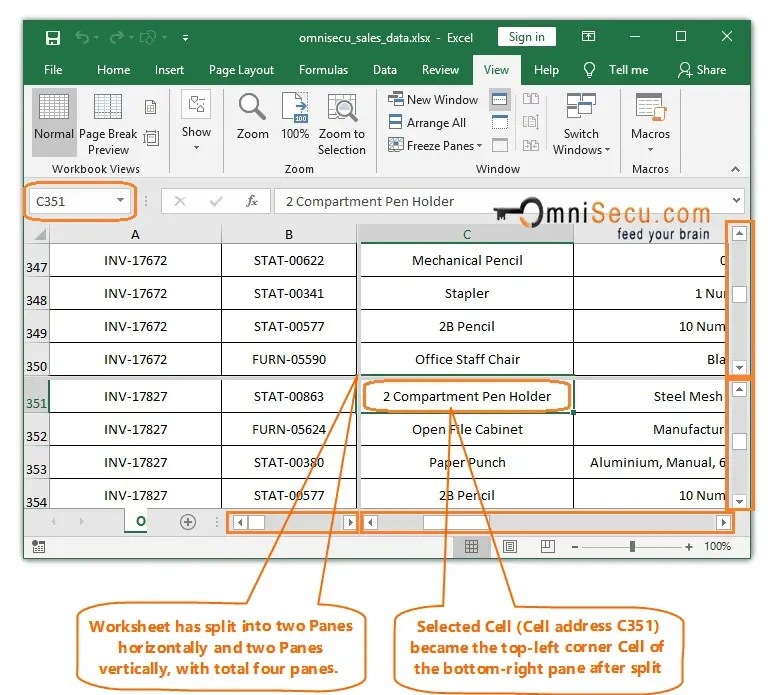The image size is (772, 695).
Task: Click the Insert Function fx icon
Action: (252, 201)
